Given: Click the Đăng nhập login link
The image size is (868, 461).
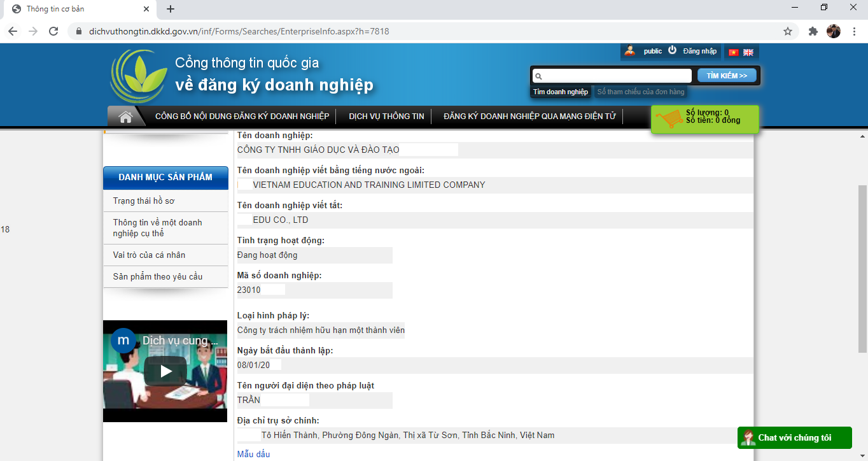Looking at the screenshot, I should coord(699,51).
